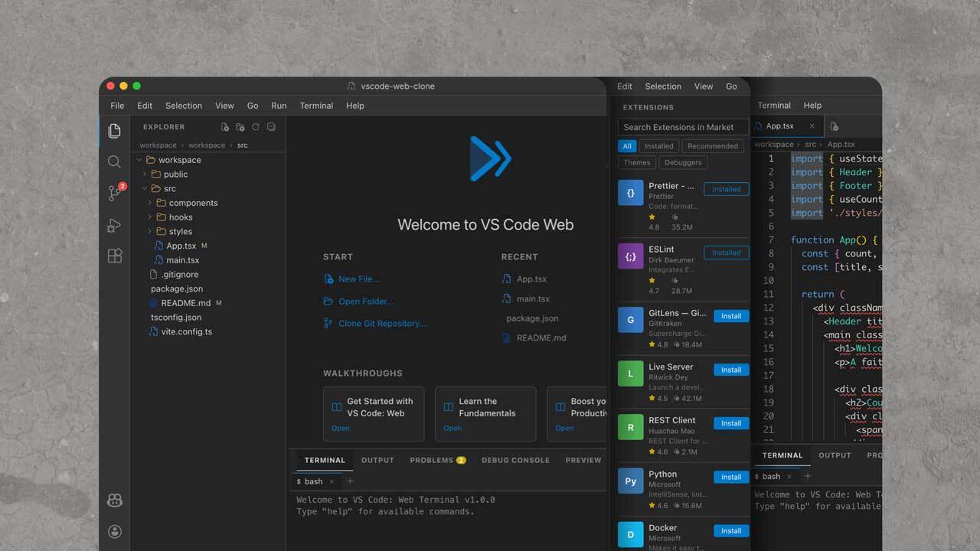Click the Live Server extension icon

point(631,373)
